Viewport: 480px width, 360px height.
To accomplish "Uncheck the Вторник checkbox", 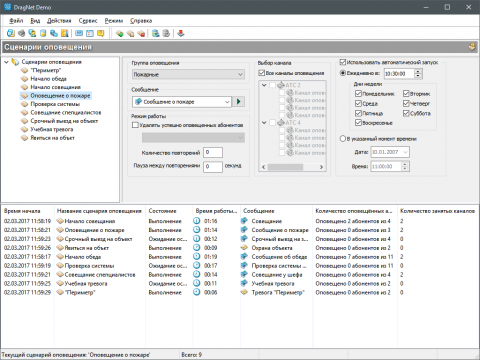I will point(406,94).
